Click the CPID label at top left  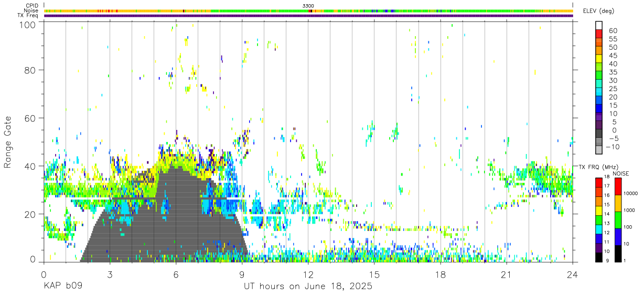(31, 5)
